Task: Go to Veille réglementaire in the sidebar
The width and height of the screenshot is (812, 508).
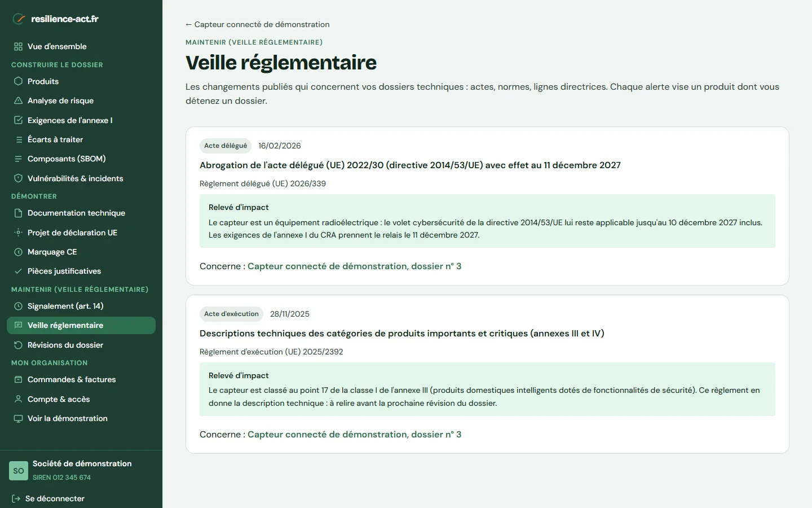Action: [x=81, y=325]
